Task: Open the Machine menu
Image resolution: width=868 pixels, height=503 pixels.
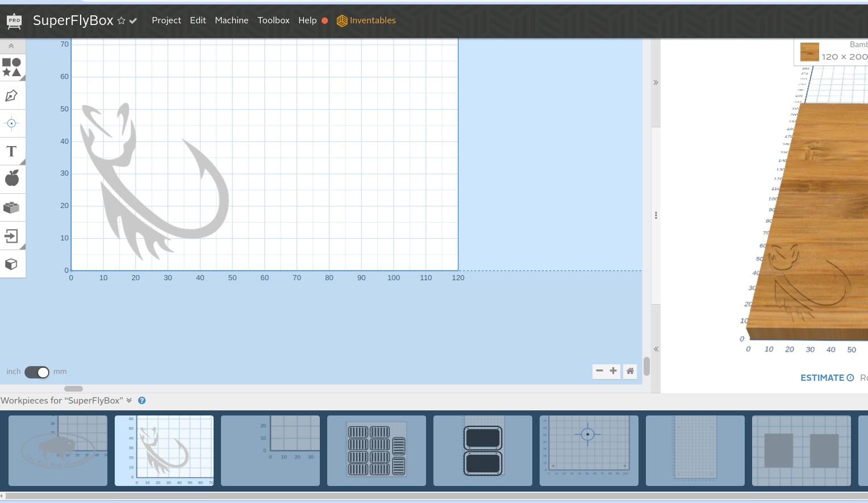Action: click(231, 20)
